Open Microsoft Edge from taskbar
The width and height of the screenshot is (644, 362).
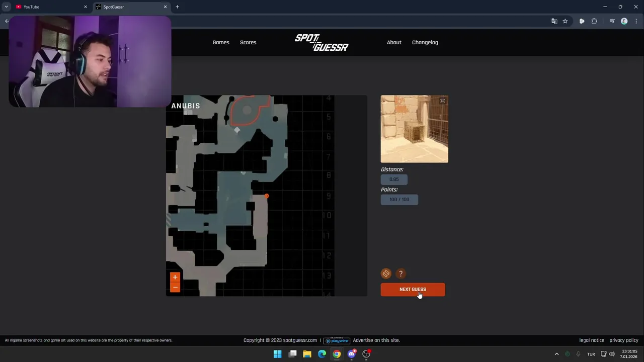(322, 354)
